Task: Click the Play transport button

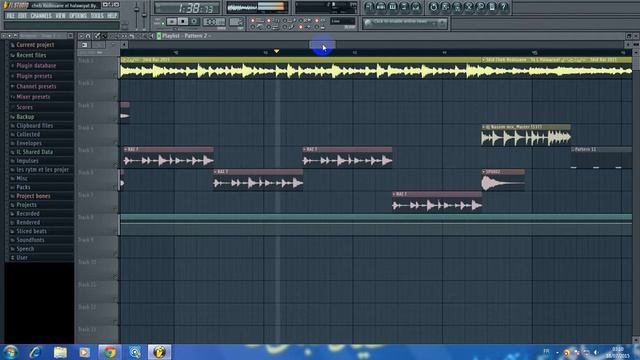Action: (172, 21)
